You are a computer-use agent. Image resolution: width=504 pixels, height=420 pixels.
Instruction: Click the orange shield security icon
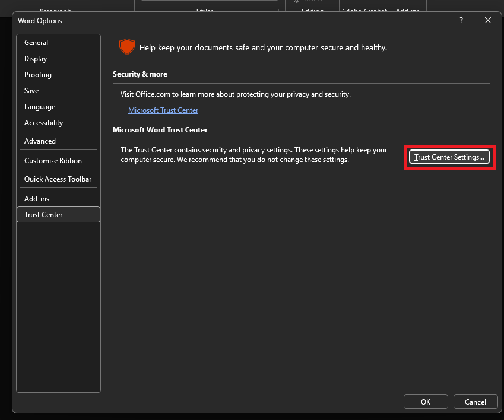point(126,47)
